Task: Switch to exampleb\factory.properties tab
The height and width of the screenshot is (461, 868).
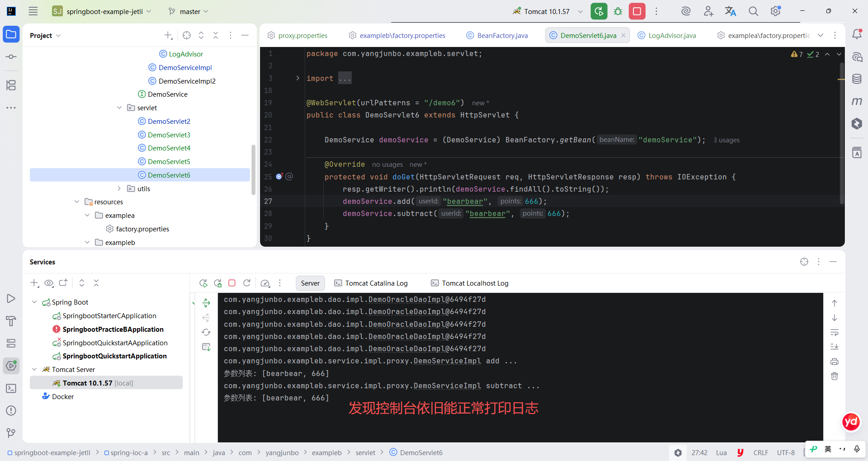Action: point(397,35)
